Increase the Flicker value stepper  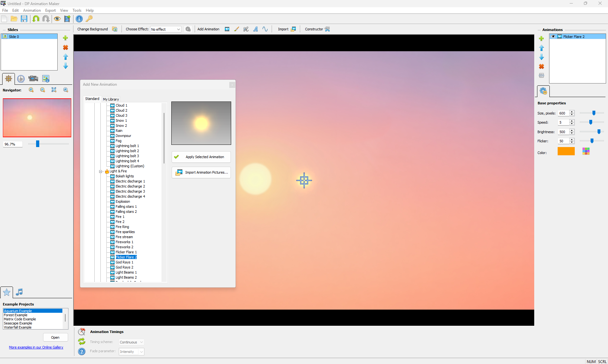point(572,139)
